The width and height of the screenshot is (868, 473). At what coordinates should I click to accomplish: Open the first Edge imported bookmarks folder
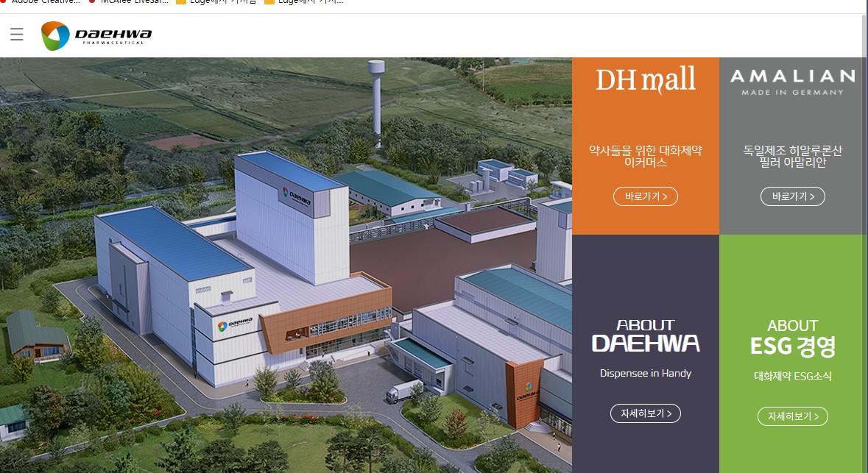pos(216,2)
